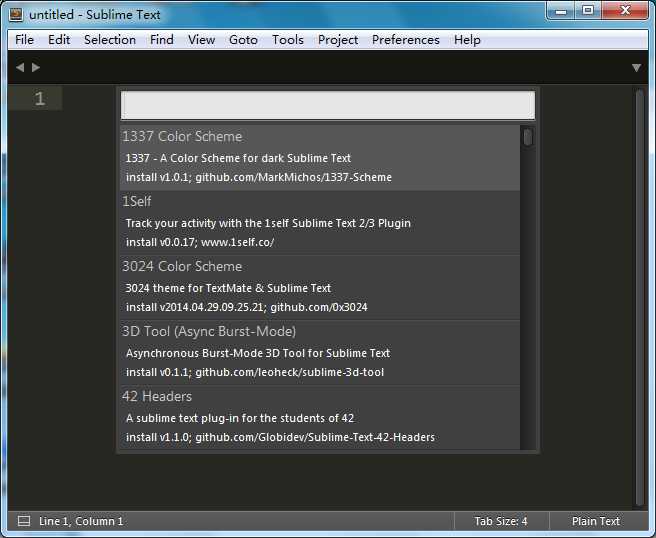Open the File menu
Viewport: 656px width, 538px height.
tap(24, 40)
